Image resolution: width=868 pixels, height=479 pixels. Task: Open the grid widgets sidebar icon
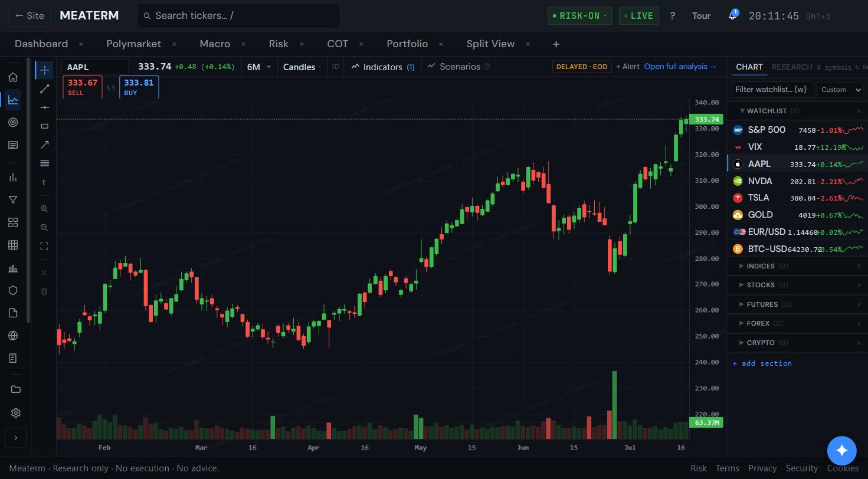tap(13, 222)
